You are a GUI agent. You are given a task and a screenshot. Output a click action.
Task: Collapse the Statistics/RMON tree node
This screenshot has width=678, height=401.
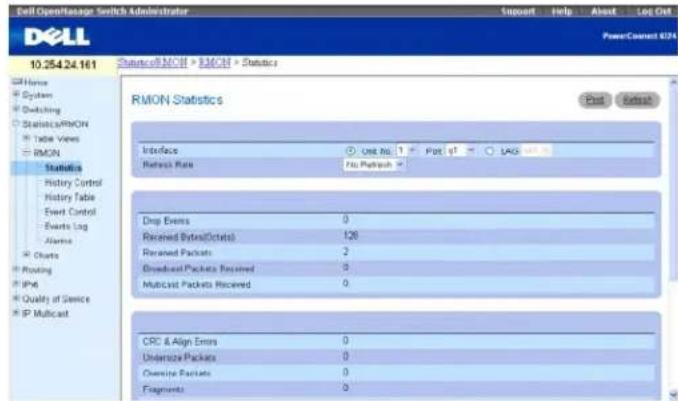pyautogui.click(x=16, y=124)
